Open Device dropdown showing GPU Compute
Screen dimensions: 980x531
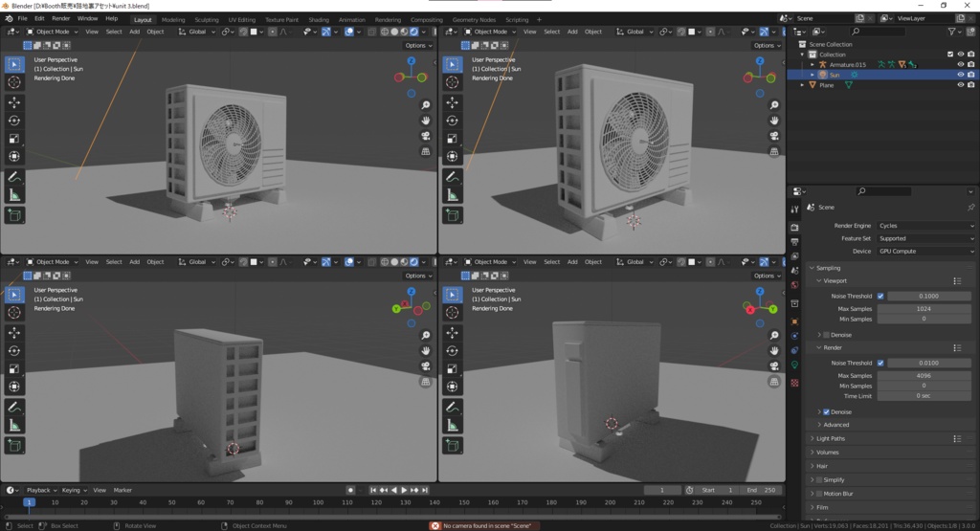tap(925, 251)
